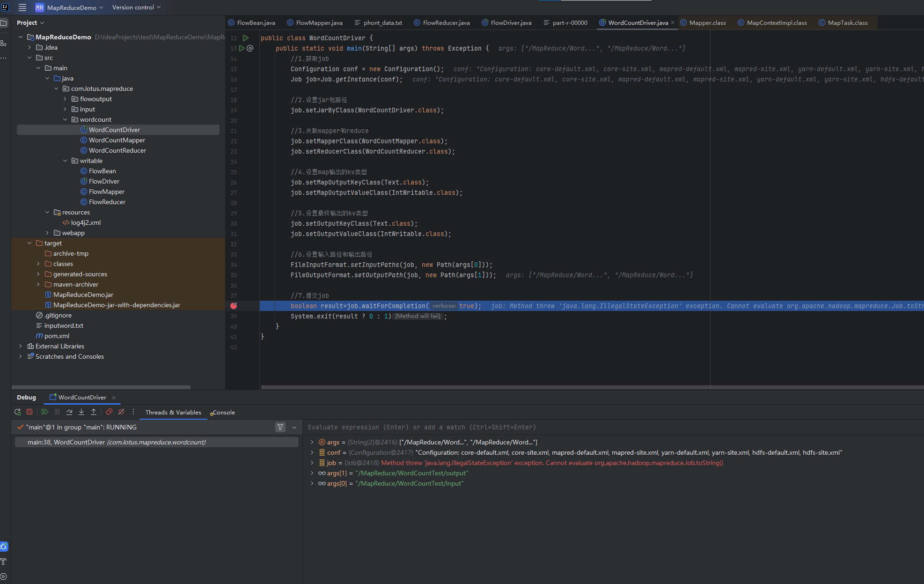Click the Step Out icon
Image resolution: width=924 pixels, height=584 pixels.
94,412
